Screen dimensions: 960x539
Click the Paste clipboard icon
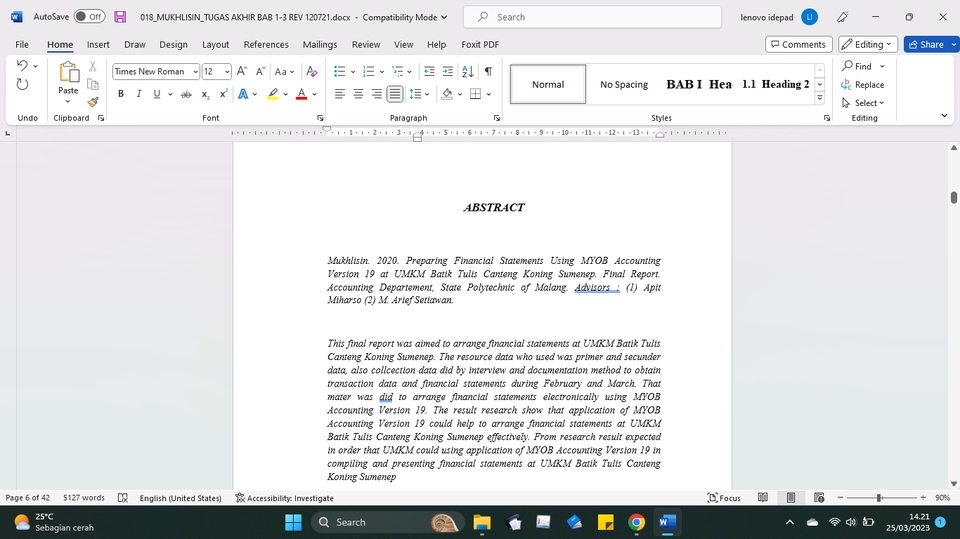point(69,72)
